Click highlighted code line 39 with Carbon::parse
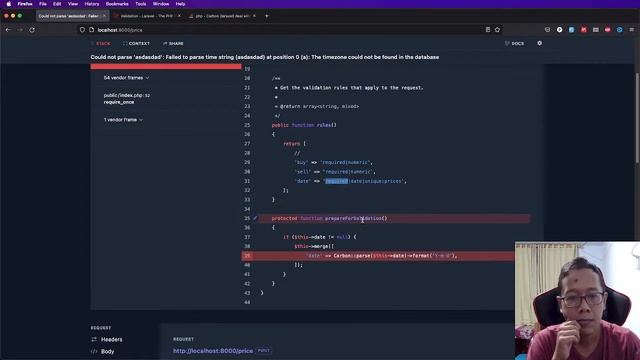640x360 pixels. 378,256
